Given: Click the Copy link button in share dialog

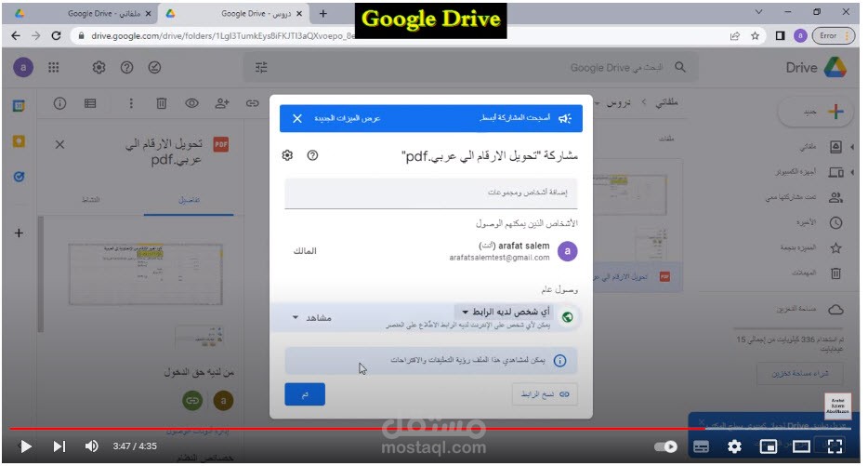Looking at the screenshot, I should click(545, 394).
